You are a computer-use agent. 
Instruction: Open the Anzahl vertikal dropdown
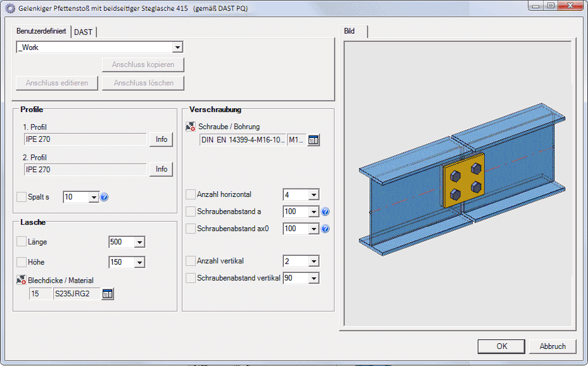coord(313,261)
